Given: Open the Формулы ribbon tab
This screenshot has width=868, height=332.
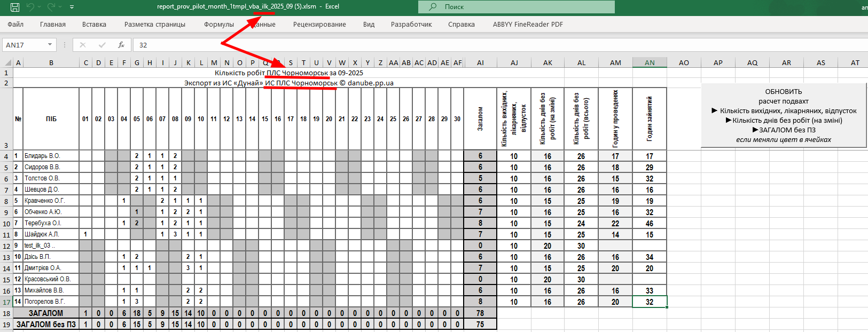Looking at the screenshot, I should coord(219,25).
